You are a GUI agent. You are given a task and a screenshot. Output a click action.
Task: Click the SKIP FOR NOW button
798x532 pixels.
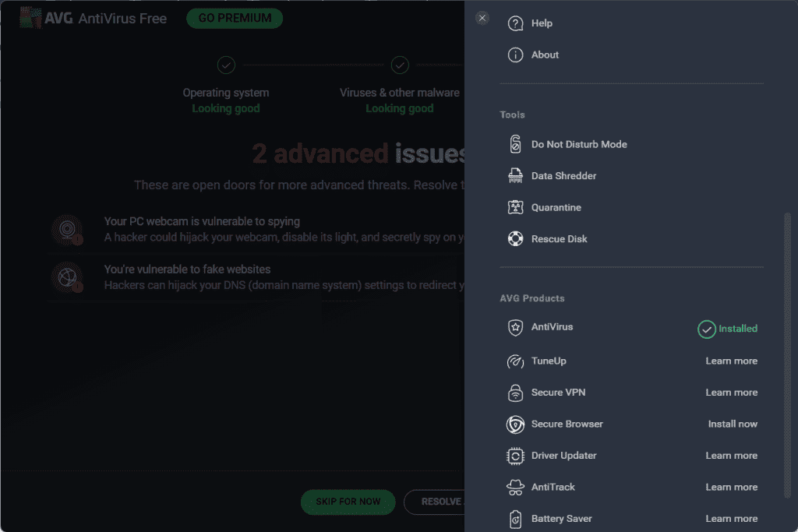[348, 502]
